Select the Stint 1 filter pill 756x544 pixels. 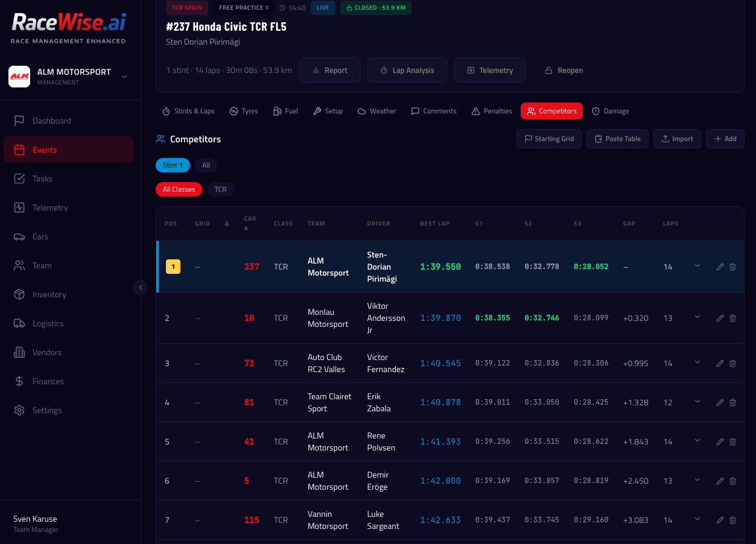coord(173,165)
